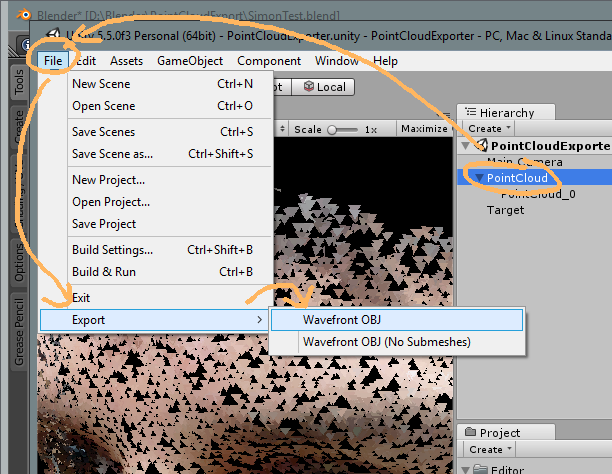Click the Project folder icon
Image resolution: width=612 pixels, height=474 pixels.
471,432
